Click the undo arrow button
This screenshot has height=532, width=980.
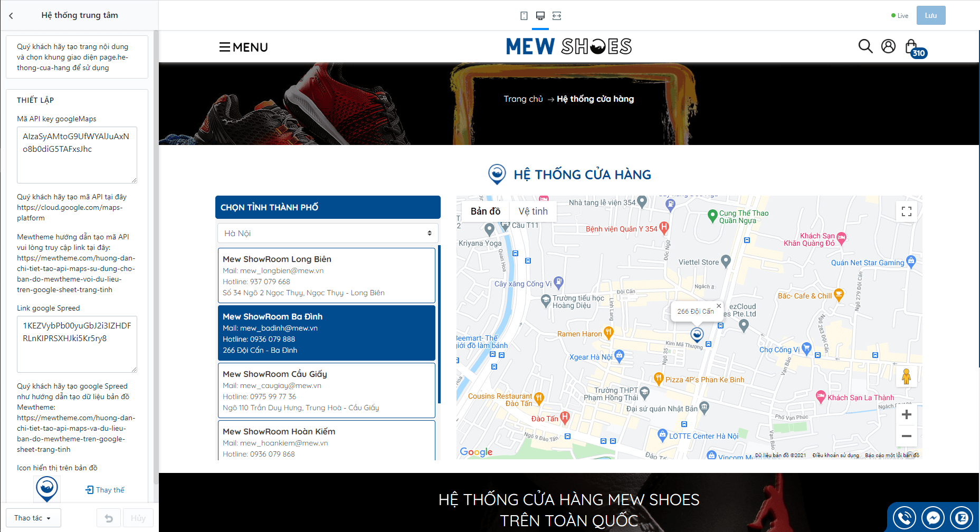click(109, 518)
